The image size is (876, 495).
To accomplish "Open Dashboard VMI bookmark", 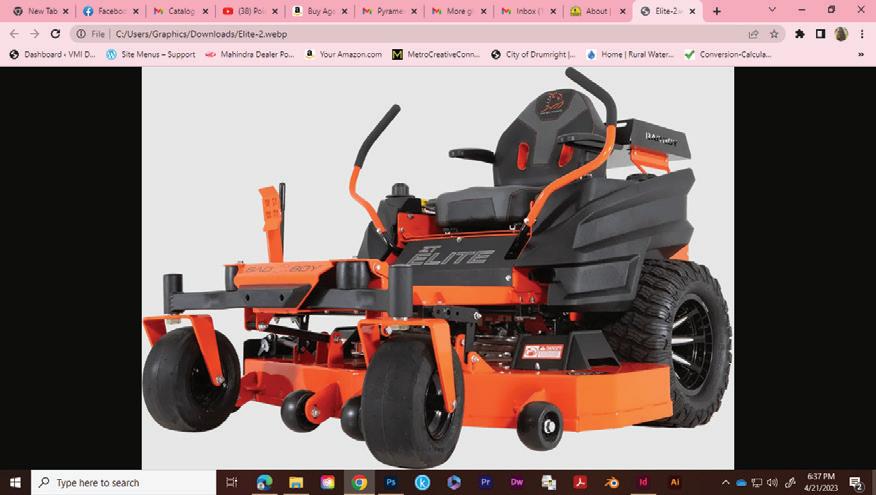I will 53,54.
